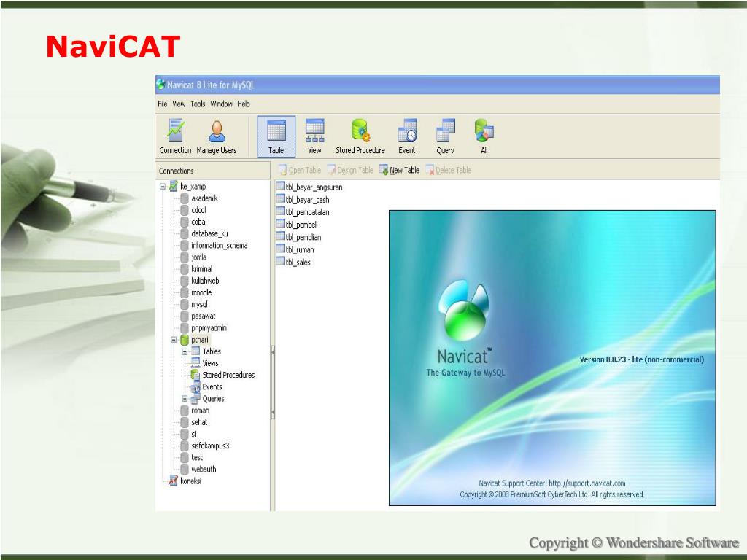Expand the Tables node
The height and width of the screenshot is (560, 747).
(x=185, y=351)
